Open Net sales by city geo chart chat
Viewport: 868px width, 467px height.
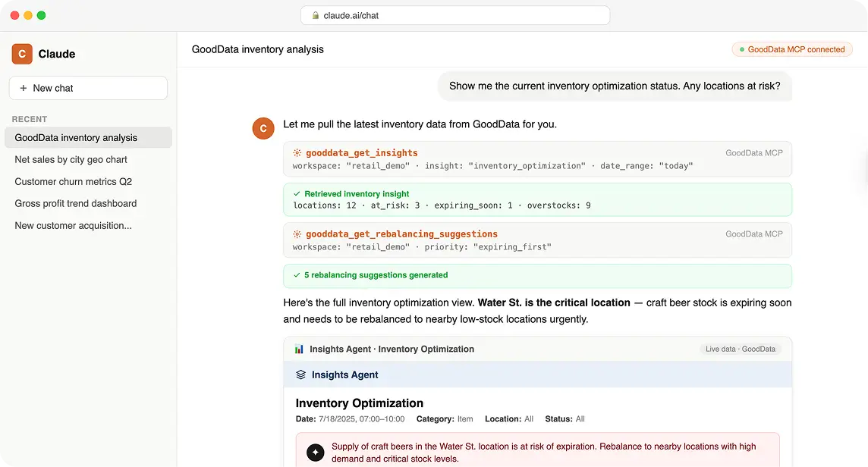pos(71,159)
